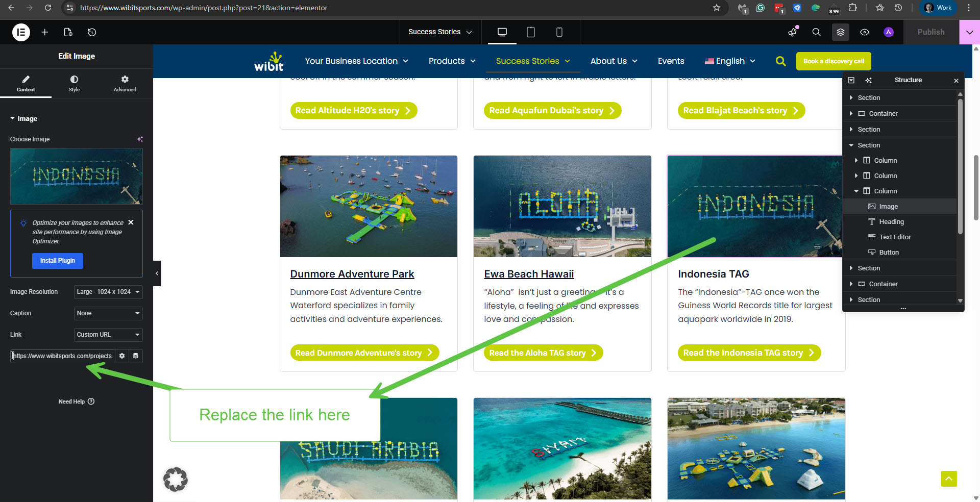980x502 pixels.
Task: Switch to the Advanced tab
Action: click(x=125, y=83)
